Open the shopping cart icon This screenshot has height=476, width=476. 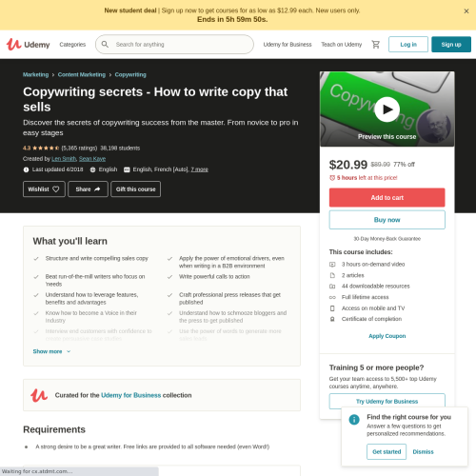point(376,45)
